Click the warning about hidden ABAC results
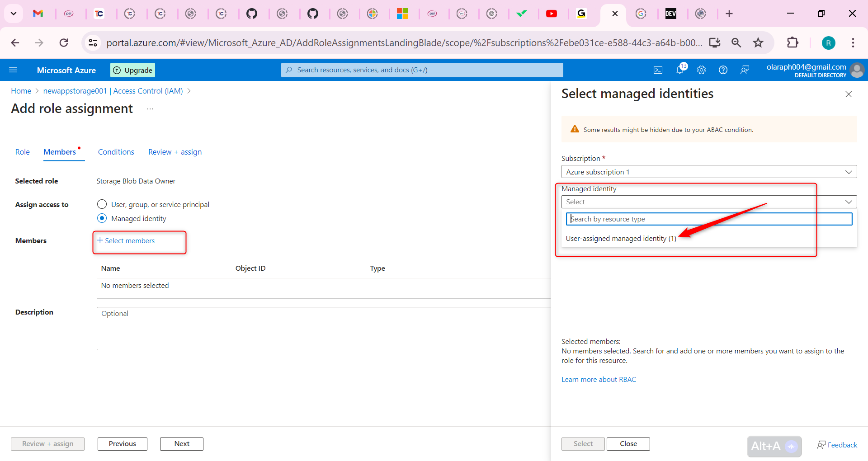868x461 pixels. coord(668,129)
